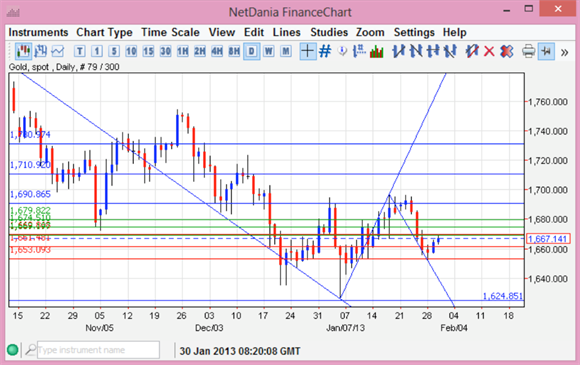This screenshot has width=580, height=365.
Task: Switch time scale to 10 minutes
Action: (131, 51)
